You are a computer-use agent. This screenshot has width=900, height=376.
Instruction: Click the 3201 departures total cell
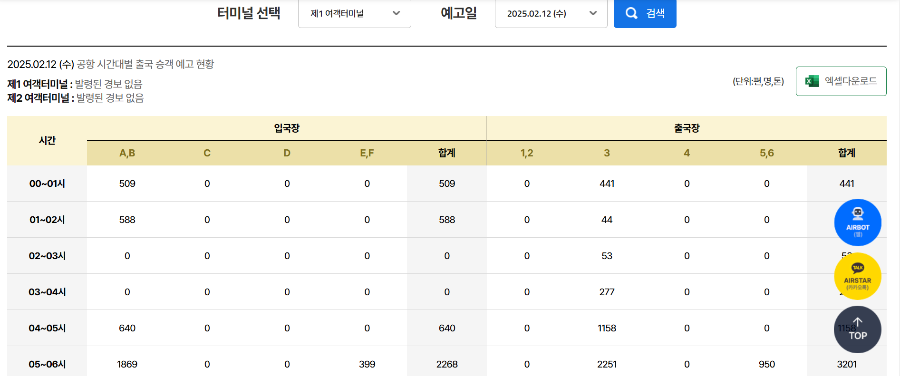(x=847, y=364)
